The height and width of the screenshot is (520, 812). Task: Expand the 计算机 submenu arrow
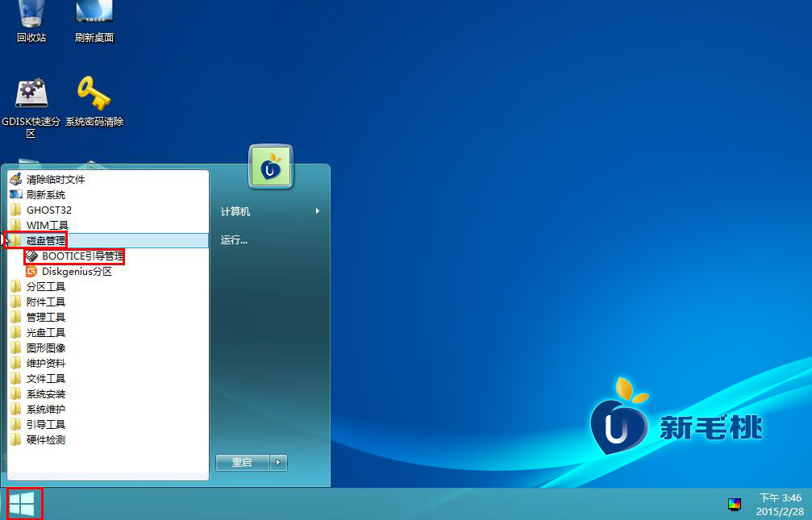(x=318, y=211)
